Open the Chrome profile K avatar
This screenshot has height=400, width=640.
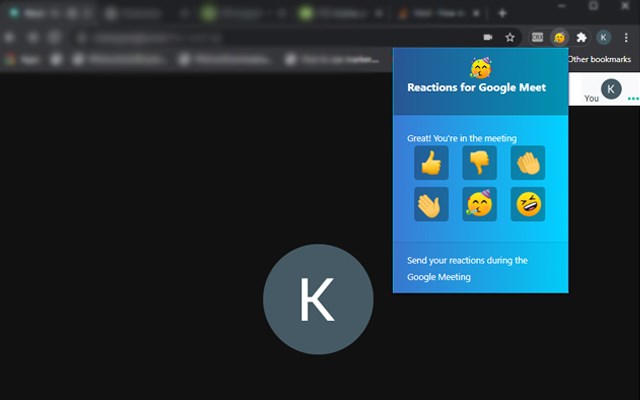coord(603,38)
